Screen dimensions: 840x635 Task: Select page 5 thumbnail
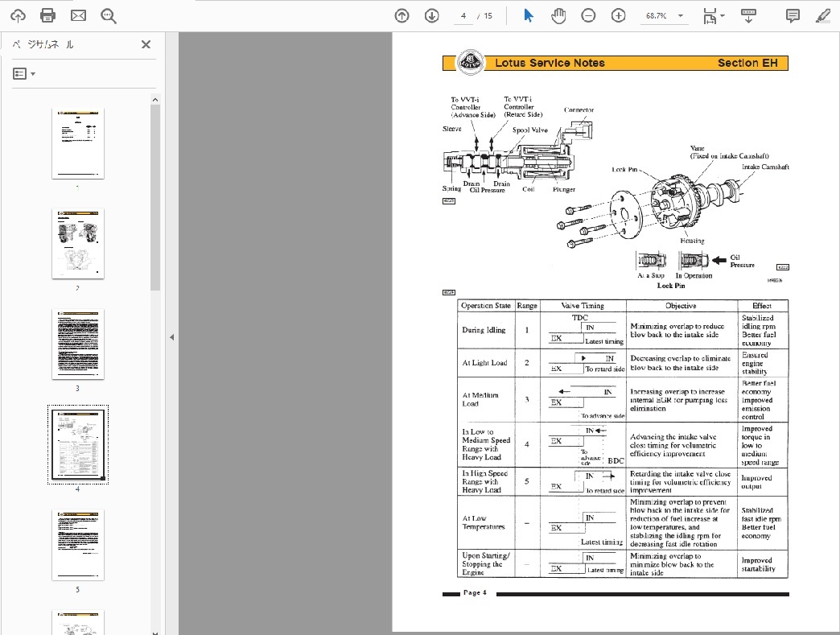(x=78, y=545)
